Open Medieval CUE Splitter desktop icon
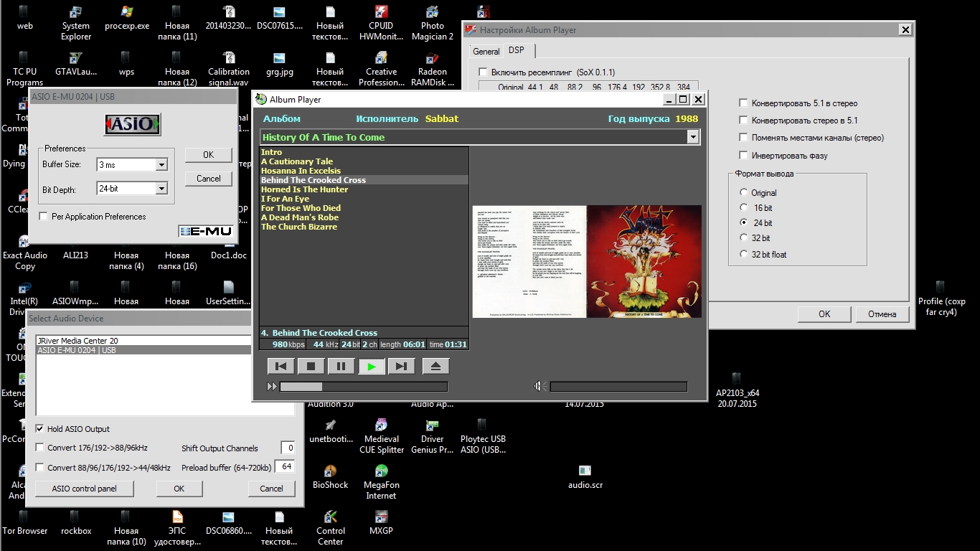 pyautogui.click(x=381, y=436)
